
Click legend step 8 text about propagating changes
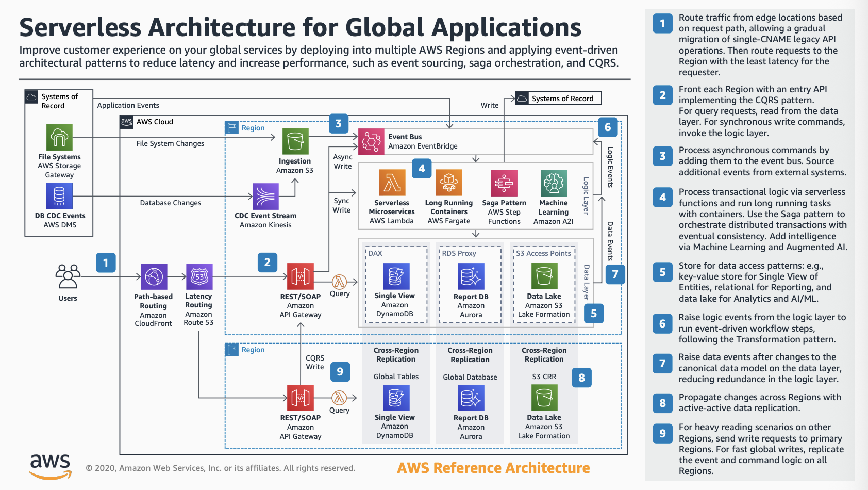760,402
